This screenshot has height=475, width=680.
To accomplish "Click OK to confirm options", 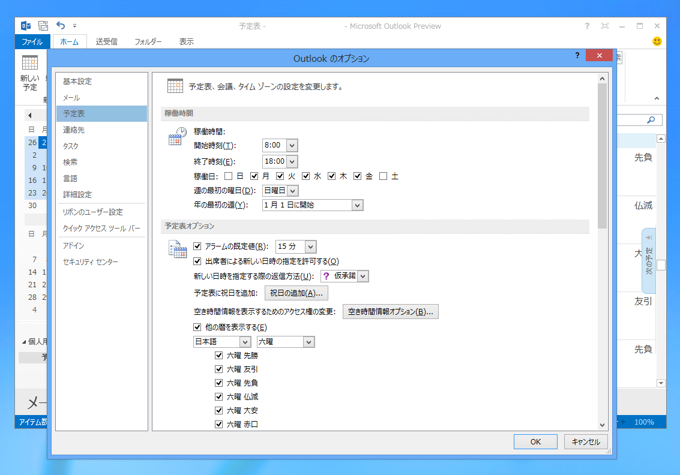I will point(535,442).
